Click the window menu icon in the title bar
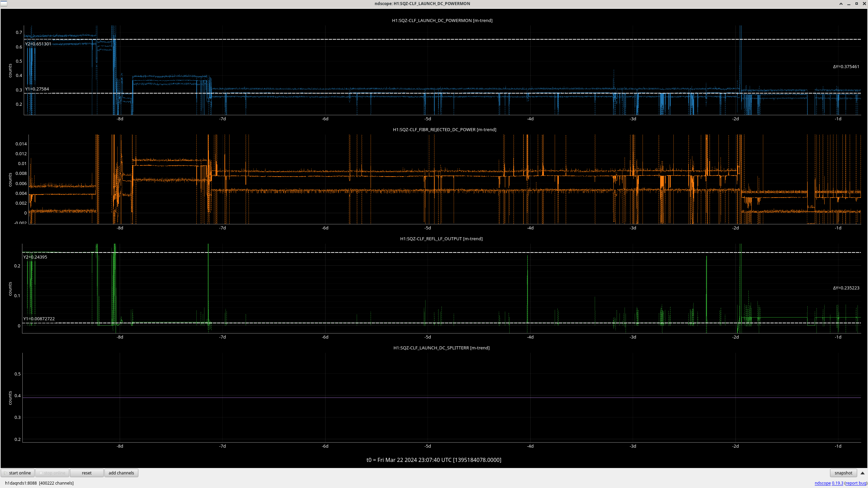This screenshot has height=488, width=868. tap(3, 3)
